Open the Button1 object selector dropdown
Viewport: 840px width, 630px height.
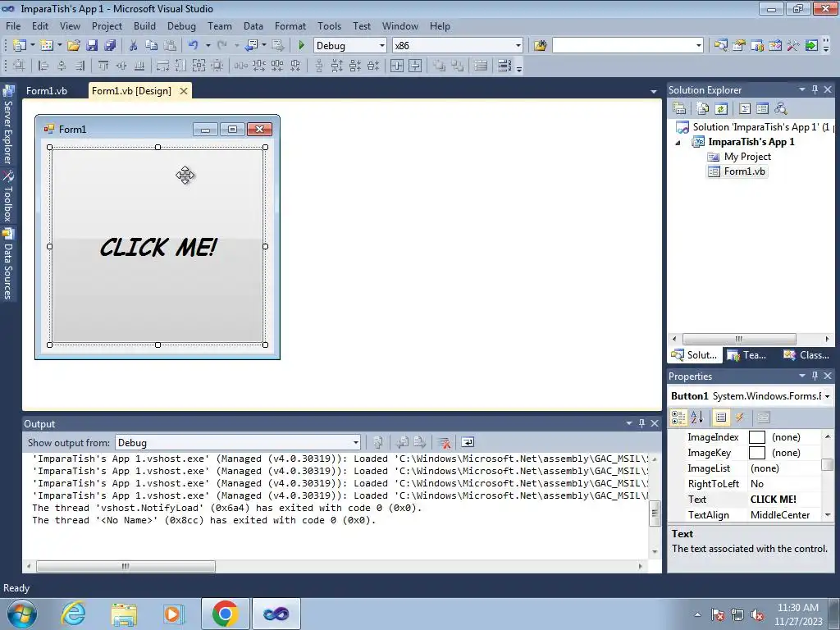[x=828, y=396]
